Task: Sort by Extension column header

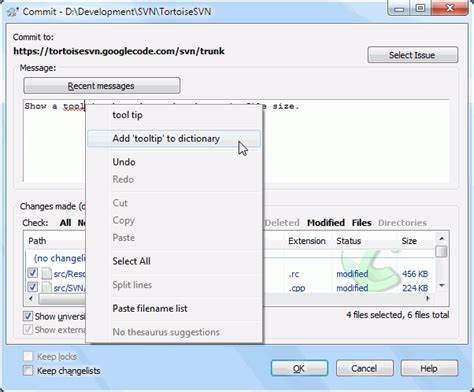Action: pos(308,241)
